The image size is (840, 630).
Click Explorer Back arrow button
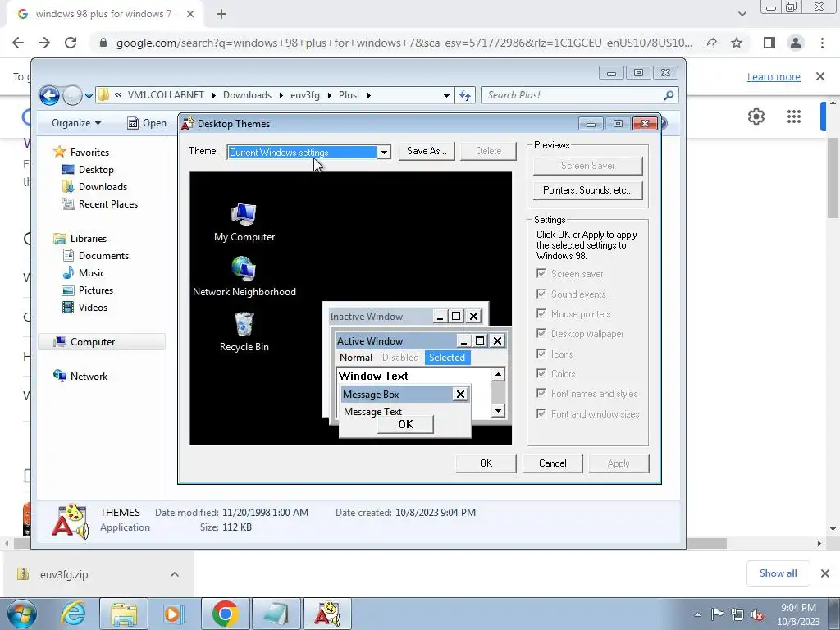coord(49,95)
